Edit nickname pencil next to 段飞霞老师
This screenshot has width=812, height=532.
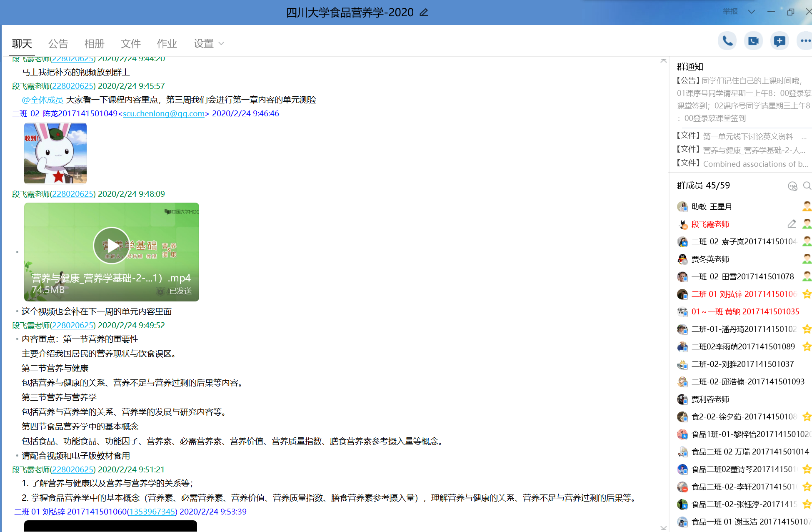point(792,224)
